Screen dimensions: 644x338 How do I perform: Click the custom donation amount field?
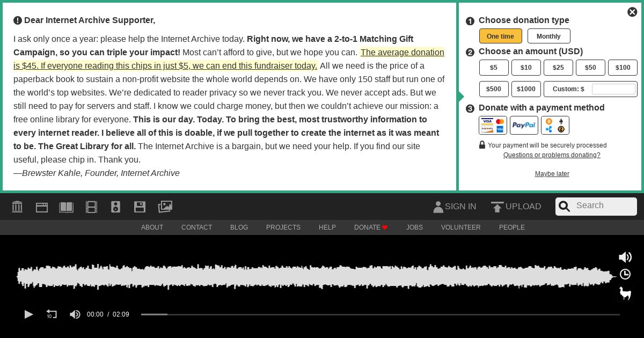[x=613, y=89]
